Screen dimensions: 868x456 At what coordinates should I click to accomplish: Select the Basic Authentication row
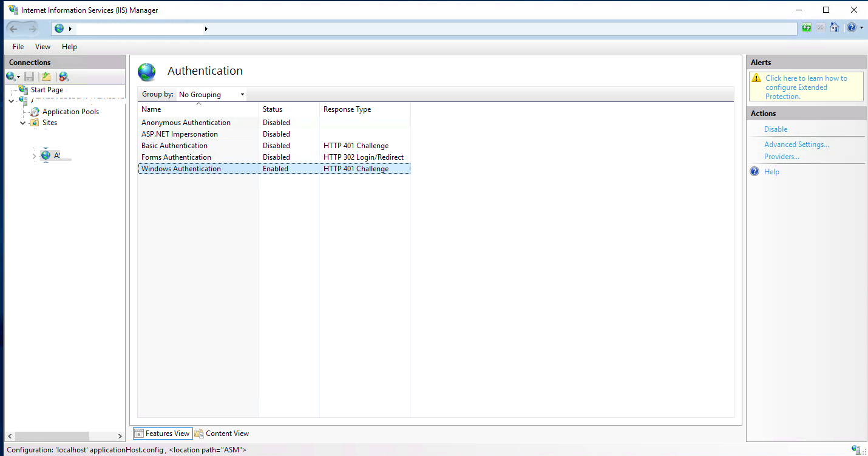point(174,145)
